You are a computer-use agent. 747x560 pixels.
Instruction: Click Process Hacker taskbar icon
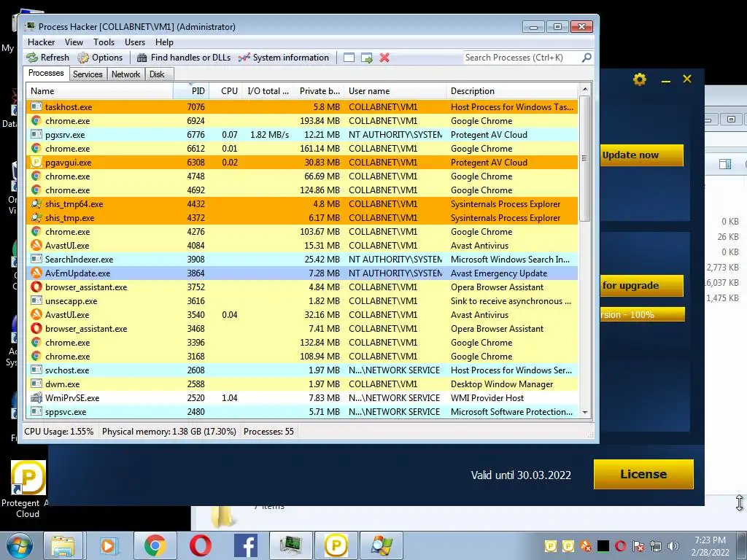click(x=291, y=546)
